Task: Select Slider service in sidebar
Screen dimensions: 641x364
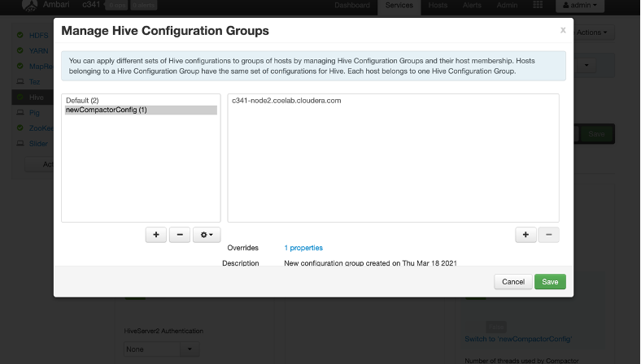Action: point(38,144)
